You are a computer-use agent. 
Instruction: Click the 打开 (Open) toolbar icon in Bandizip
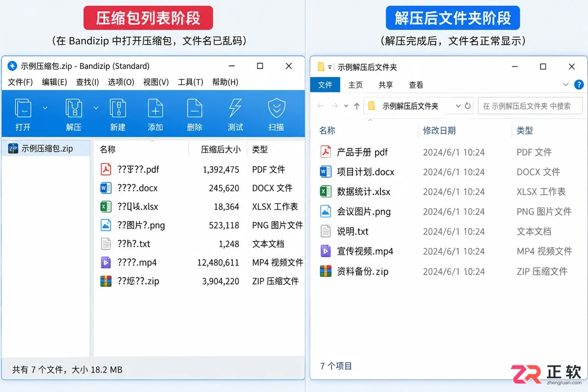point(23,109)
